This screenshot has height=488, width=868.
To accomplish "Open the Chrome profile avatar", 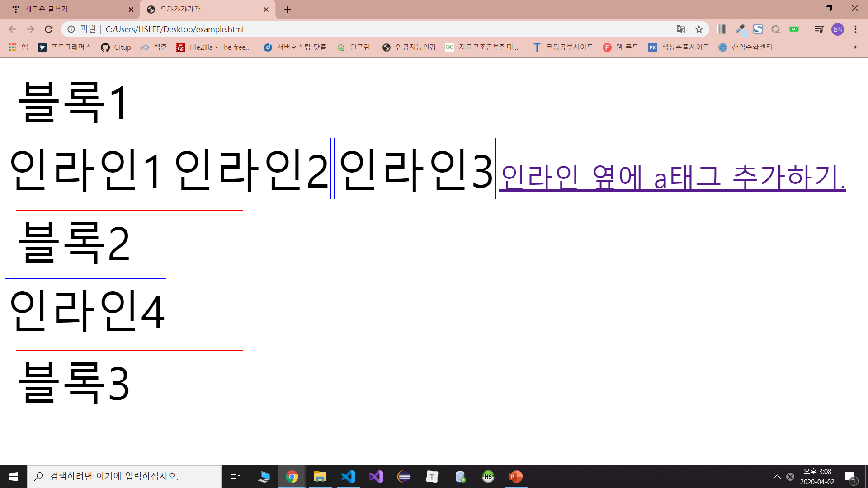I will [838, 29].
